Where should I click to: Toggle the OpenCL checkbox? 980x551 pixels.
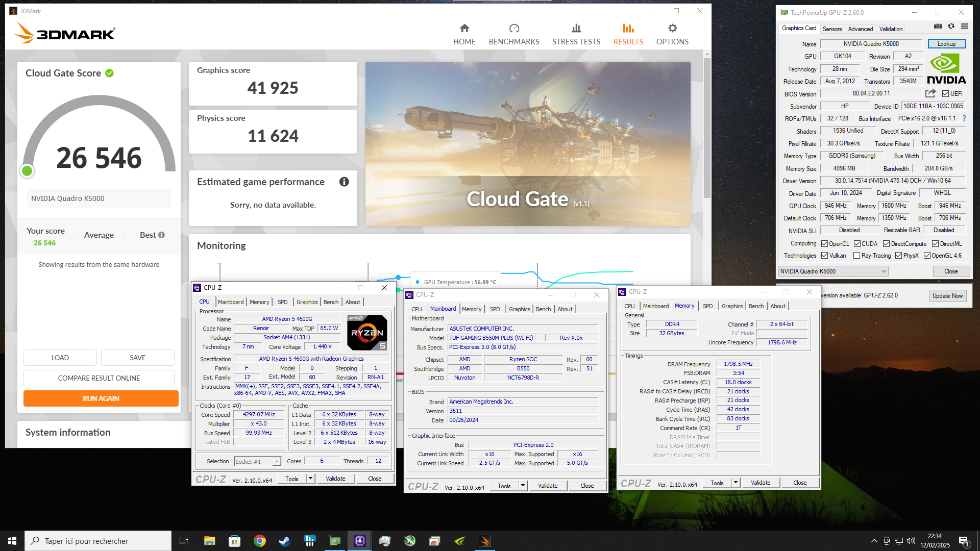824,244
